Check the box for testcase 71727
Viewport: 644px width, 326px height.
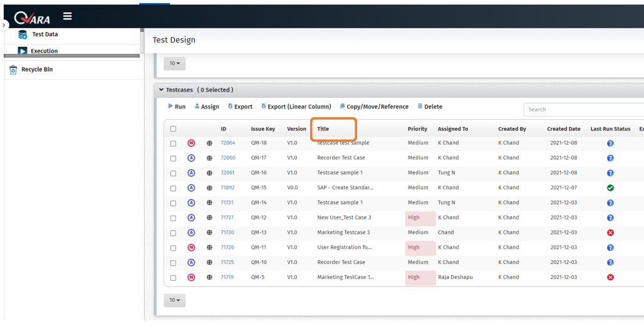pyautogui.click(x=174, y=218)
